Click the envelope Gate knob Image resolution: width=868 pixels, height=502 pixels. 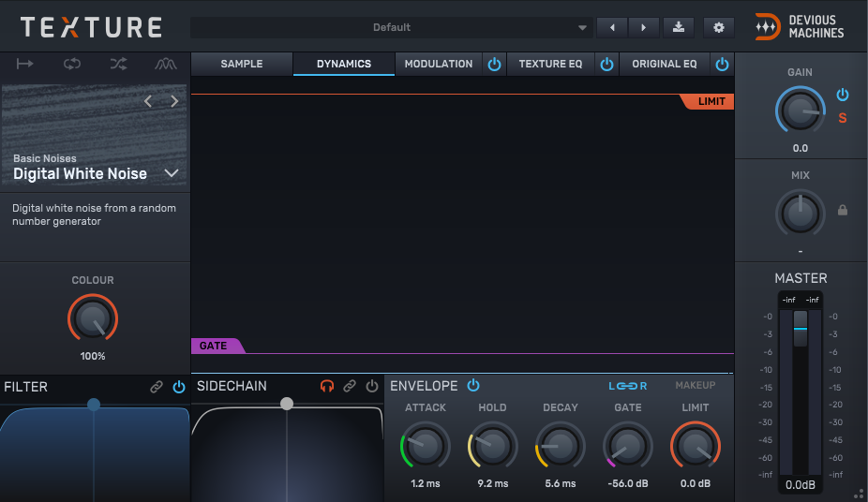628,446
